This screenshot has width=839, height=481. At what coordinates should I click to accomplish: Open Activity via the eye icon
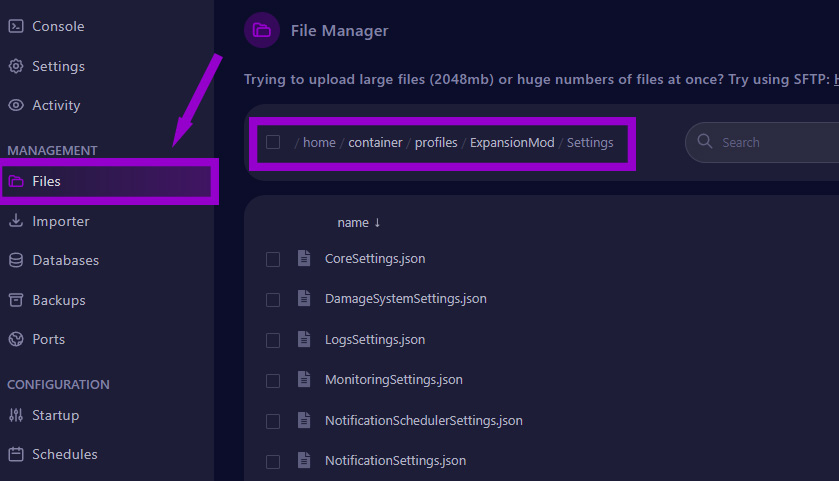[x=15, y=106]
